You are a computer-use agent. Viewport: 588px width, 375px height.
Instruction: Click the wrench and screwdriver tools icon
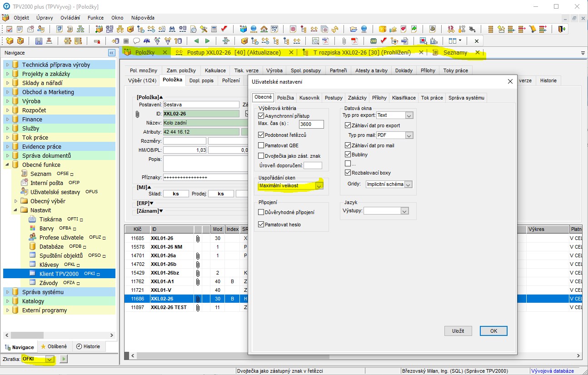pos(462,29)
